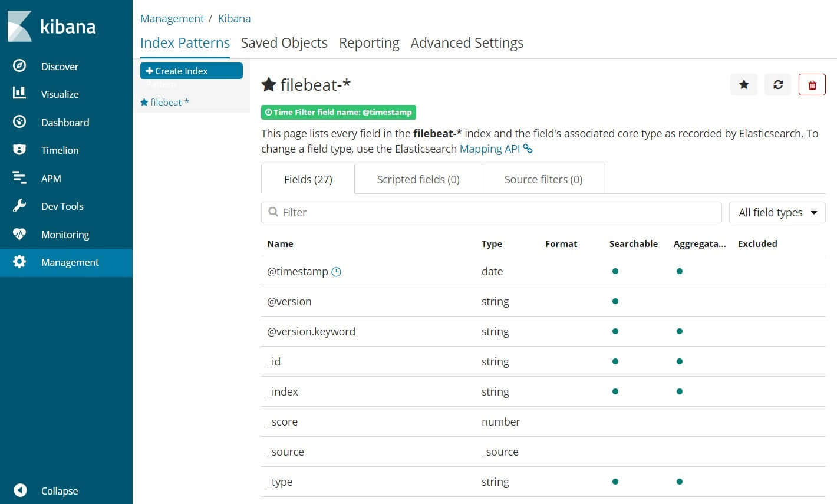This screenshot has height=504, width=837.
Task: Open the Dashboard section
Action: (x=65, y=122)
